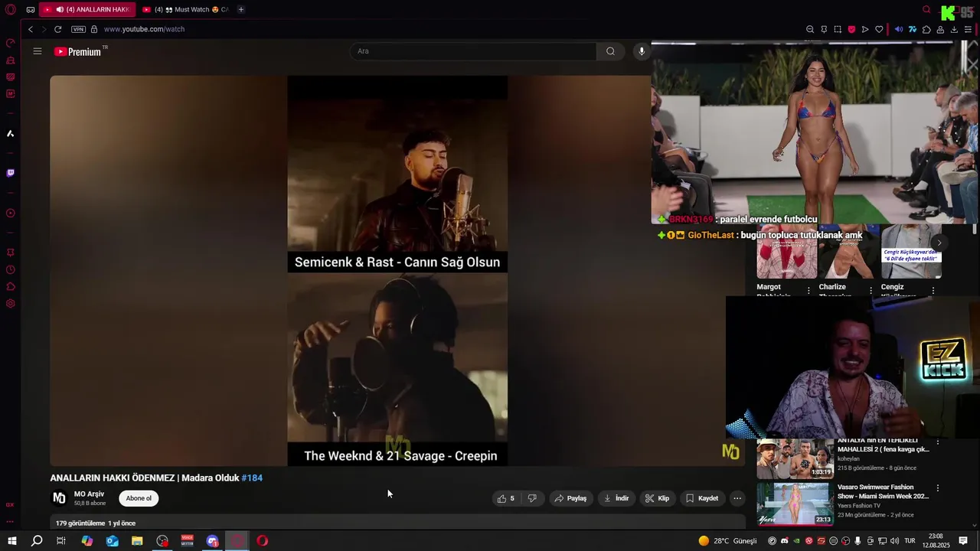Open the zoom out page icon

(x=810, y=29)
